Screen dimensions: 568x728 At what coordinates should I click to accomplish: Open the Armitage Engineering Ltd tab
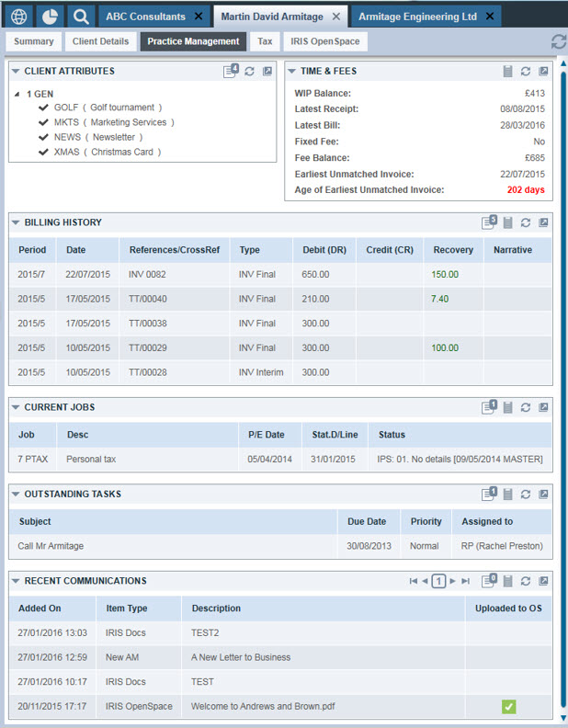pos(417,17)
